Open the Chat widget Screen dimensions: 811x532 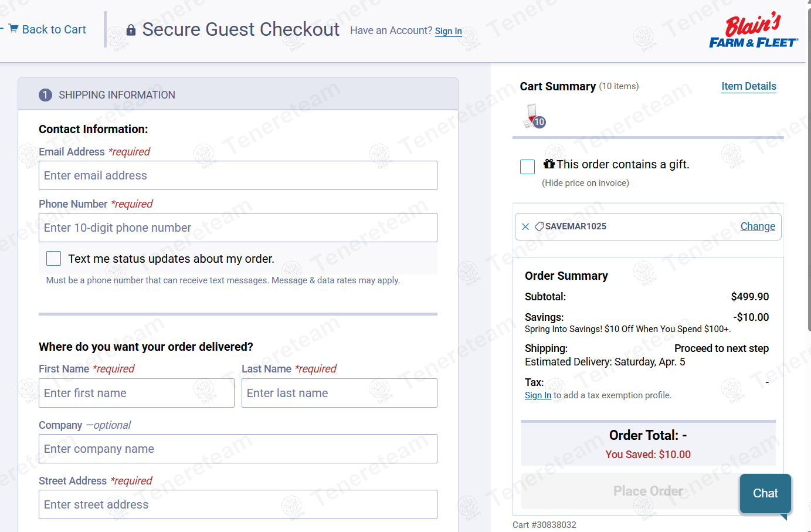coord(765,493)
